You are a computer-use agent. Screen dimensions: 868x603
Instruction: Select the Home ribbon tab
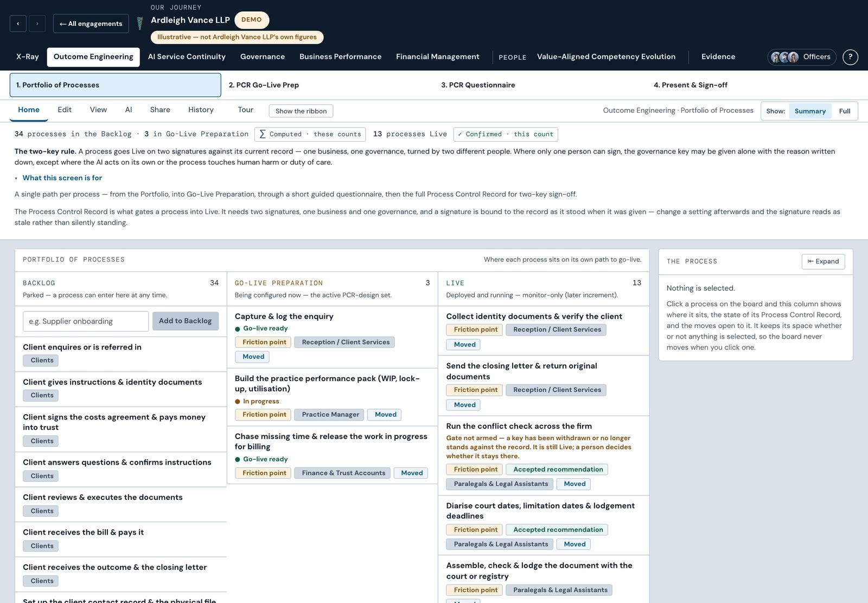(x=29, y=110)
